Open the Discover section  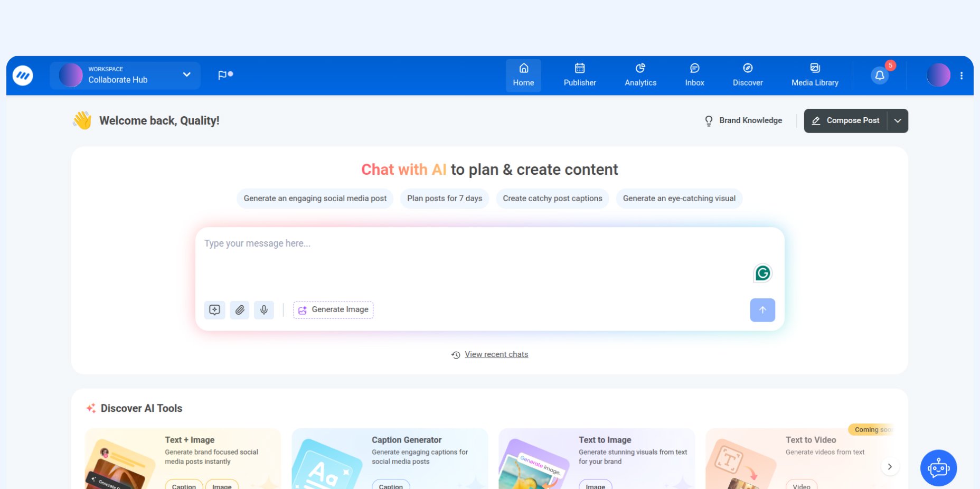click(747, 75)
